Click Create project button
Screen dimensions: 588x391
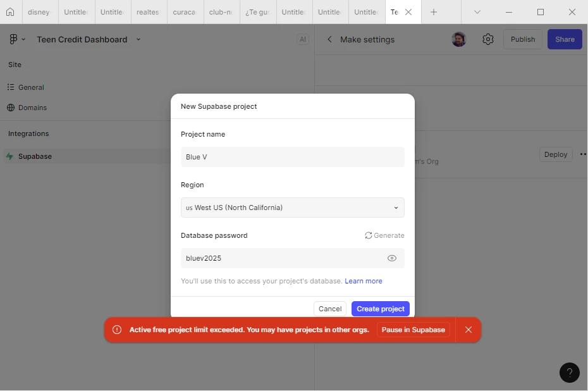pos(380,309)
